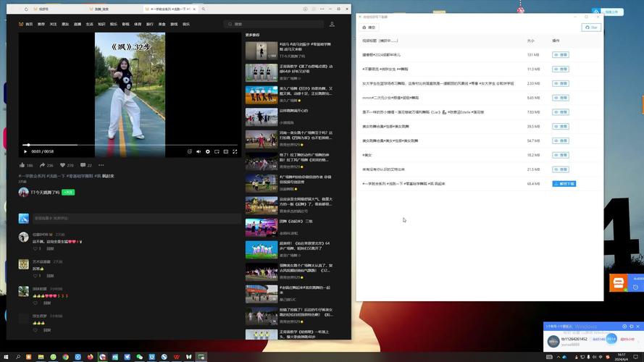Open video player settings gear

click(x=208, y=151)
